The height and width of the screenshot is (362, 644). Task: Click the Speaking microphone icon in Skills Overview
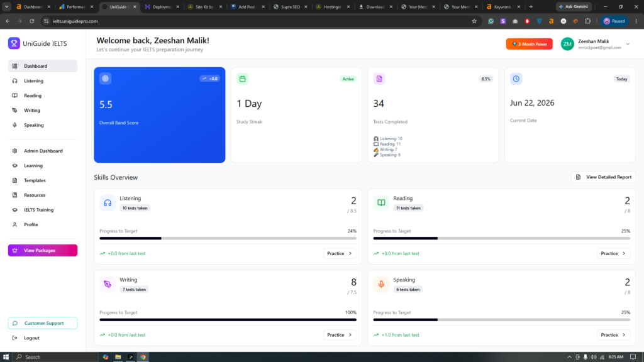tap(381, 284)
